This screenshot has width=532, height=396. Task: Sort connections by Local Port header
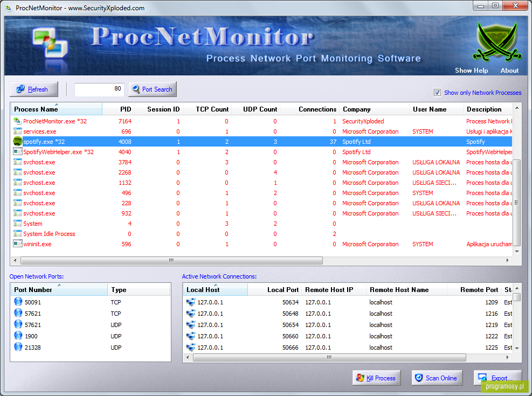tap(274, 289)
